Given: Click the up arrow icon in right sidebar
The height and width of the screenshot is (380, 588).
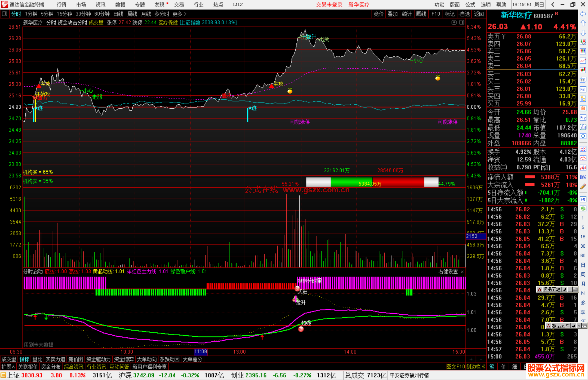Looking at the screenshot, I should [583, 23].
